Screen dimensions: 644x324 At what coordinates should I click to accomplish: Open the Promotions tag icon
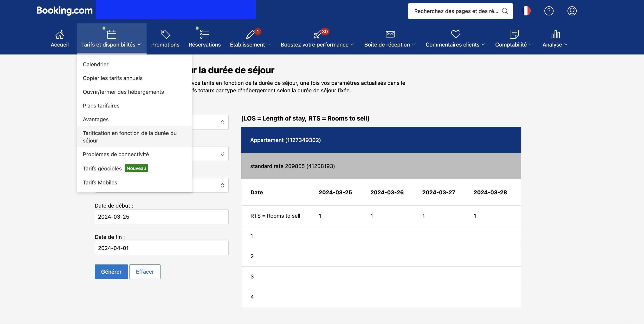pyautogui.click(x=165, y=34)
